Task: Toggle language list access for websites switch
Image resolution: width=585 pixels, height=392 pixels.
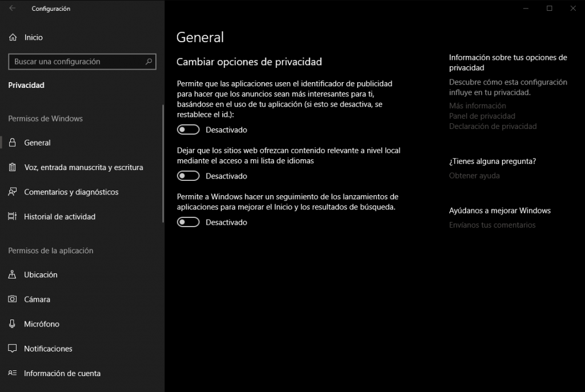Action: (x=189, y=176)
